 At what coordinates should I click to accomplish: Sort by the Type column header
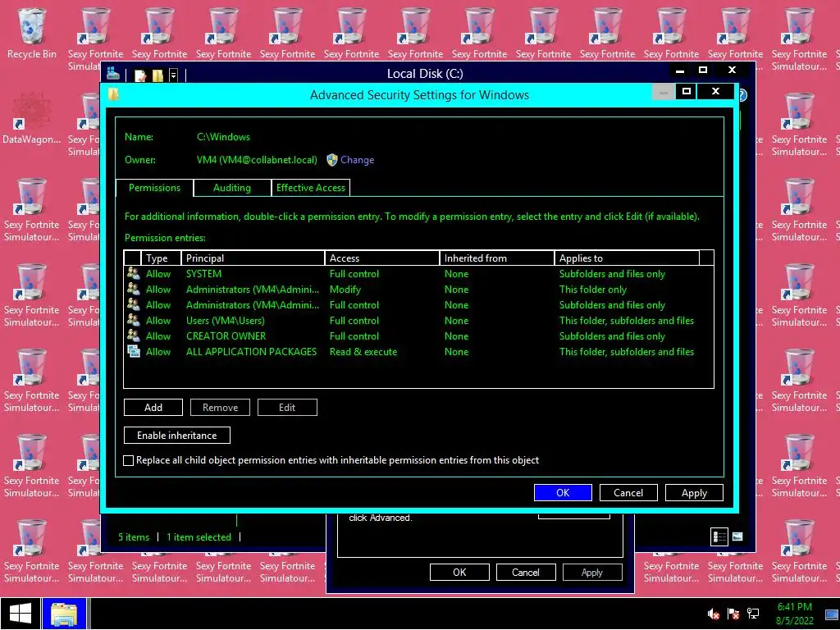[x=161, y=258]
